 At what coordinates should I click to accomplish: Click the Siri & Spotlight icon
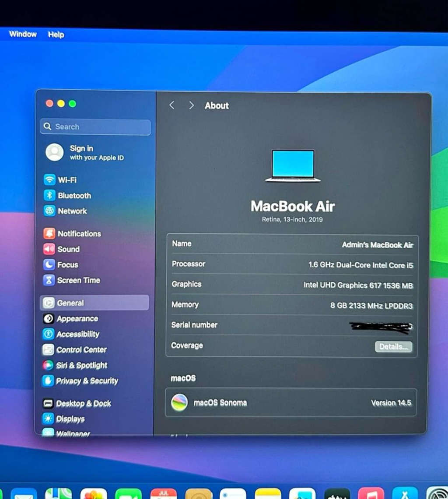[49, 365]
